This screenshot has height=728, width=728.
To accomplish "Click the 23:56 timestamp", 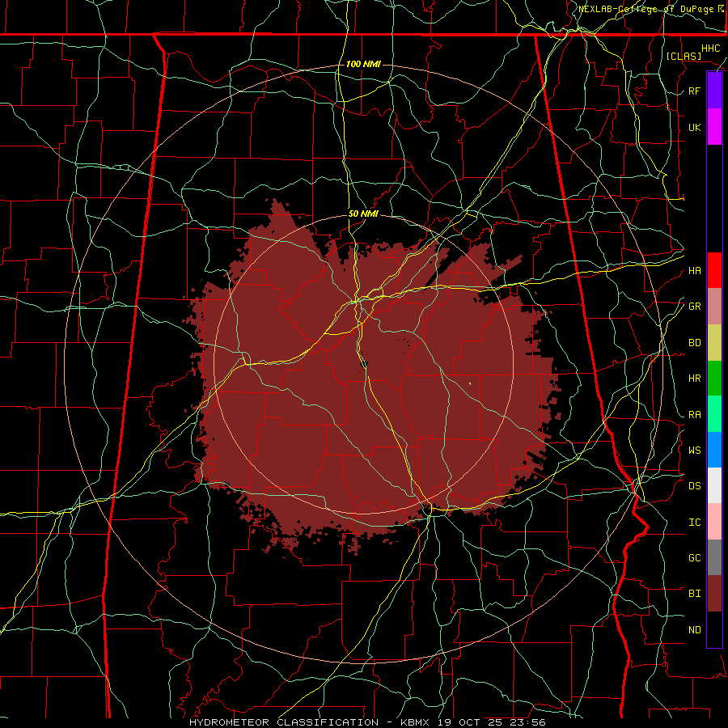I will [x=527, y=722].
